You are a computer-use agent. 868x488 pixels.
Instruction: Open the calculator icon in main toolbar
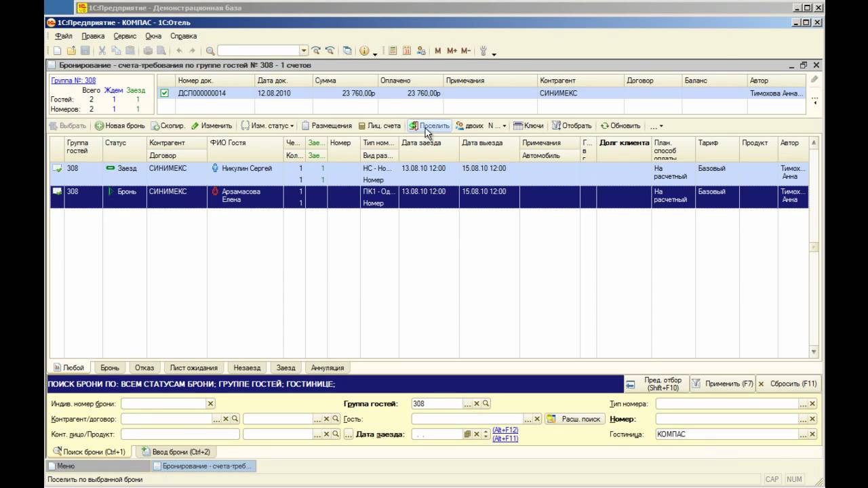[x=393, y=51]
